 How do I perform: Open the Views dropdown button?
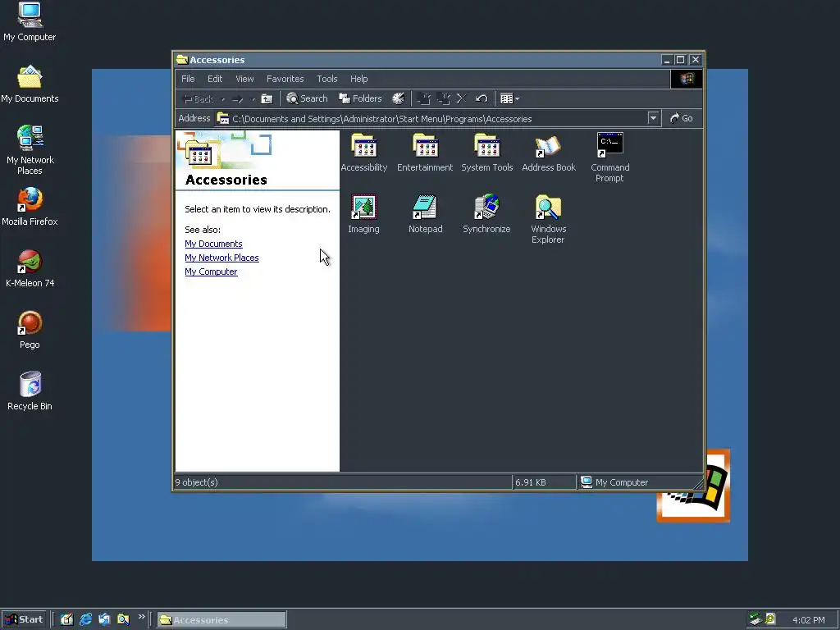click(x=509, y=98)
